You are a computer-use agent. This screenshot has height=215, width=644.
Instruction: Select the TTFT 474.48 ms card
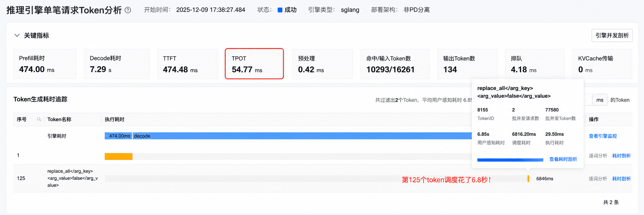point(187,64)
